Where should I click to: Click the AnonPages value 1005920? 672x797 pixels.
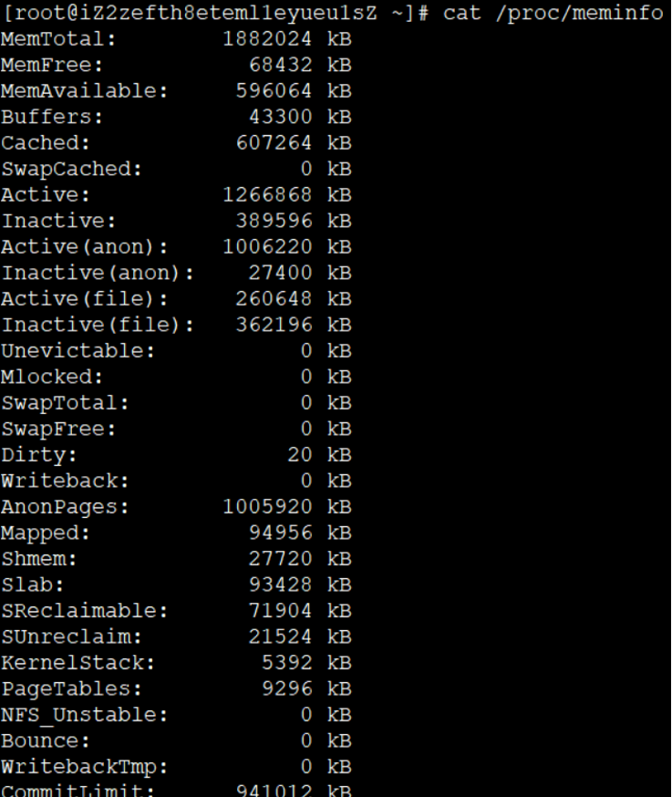[268, 507]
